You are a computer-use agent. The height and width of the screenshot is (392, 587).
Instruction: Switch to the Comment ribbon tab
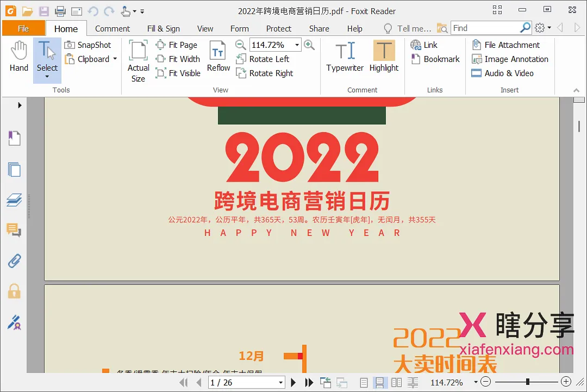point(112,28)
